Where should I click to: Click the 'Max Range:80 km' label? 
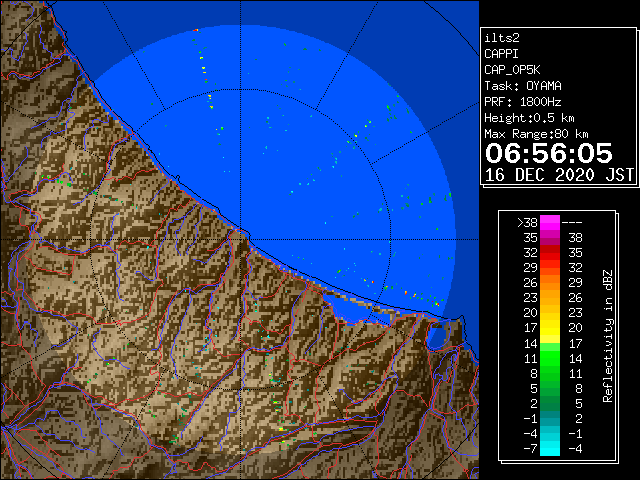[x=536, y=134]
